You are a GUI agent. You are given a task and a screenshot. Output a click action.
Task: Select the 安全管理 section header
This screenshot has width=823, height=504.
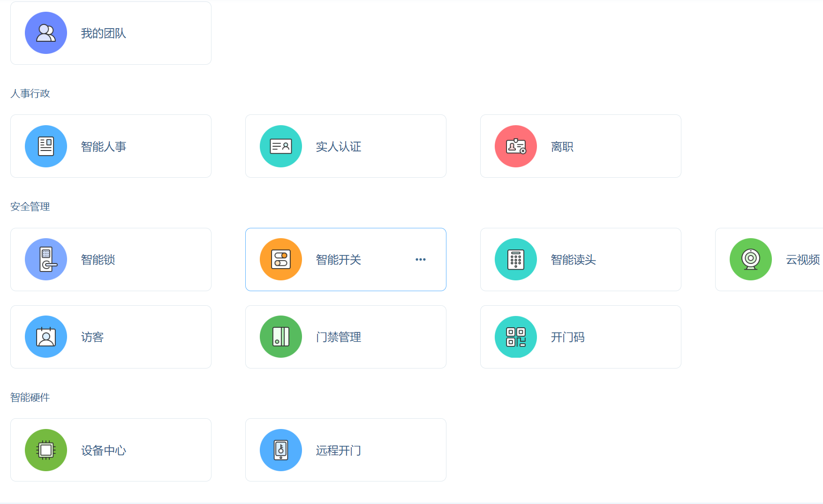(30, 206)
